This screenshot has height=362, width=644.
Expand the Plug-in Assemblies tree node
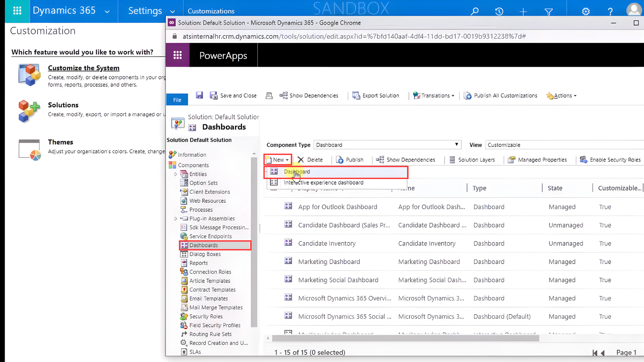(176, 219)
